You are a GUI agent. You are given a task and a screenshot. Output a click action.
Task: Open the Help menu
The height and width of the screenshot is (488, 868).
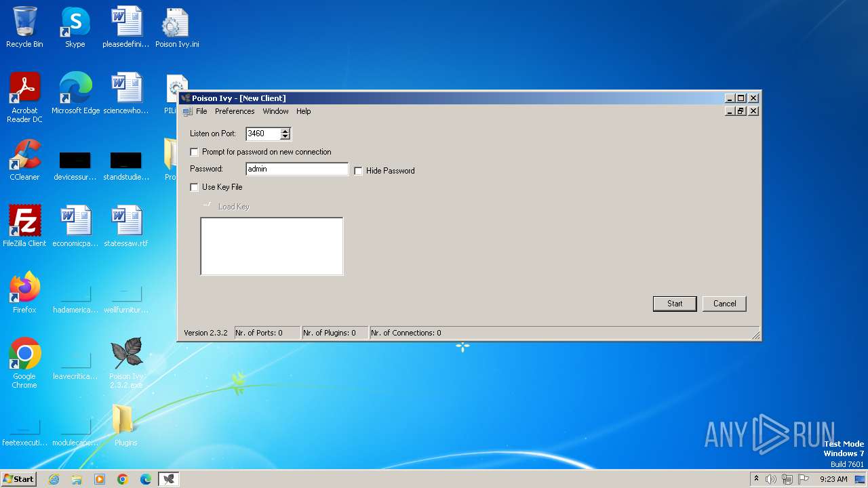(303, 111)
